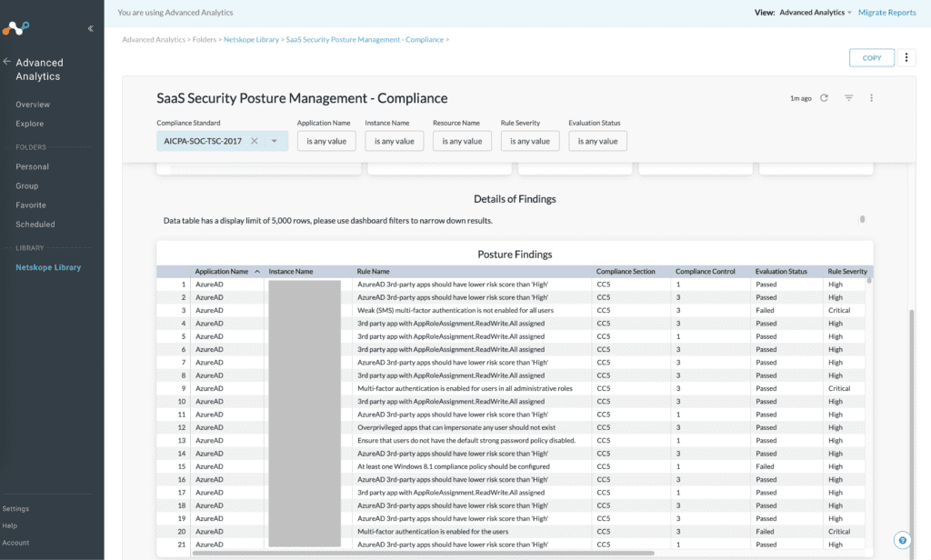Select Netskope Library in sidebar
The width and height of the screenshot is (931, 560).
[x=48, y=267]
